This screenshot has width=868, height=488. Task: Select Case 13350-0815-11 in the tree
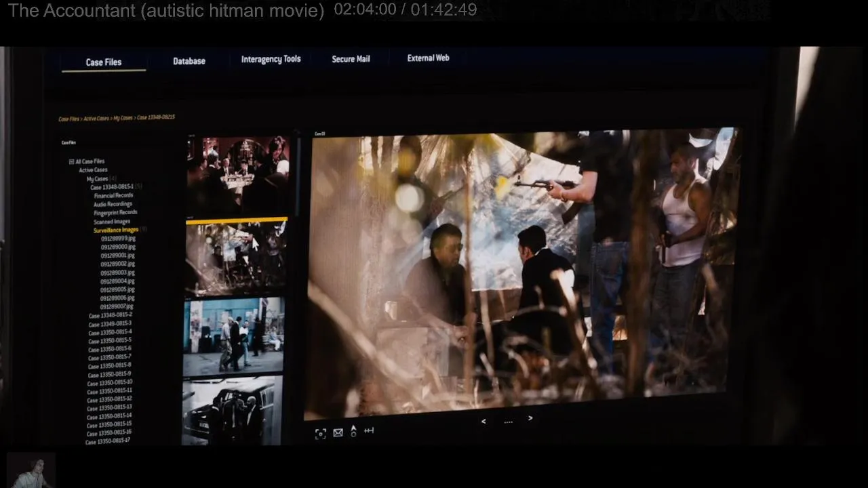(x=110, y=391)
